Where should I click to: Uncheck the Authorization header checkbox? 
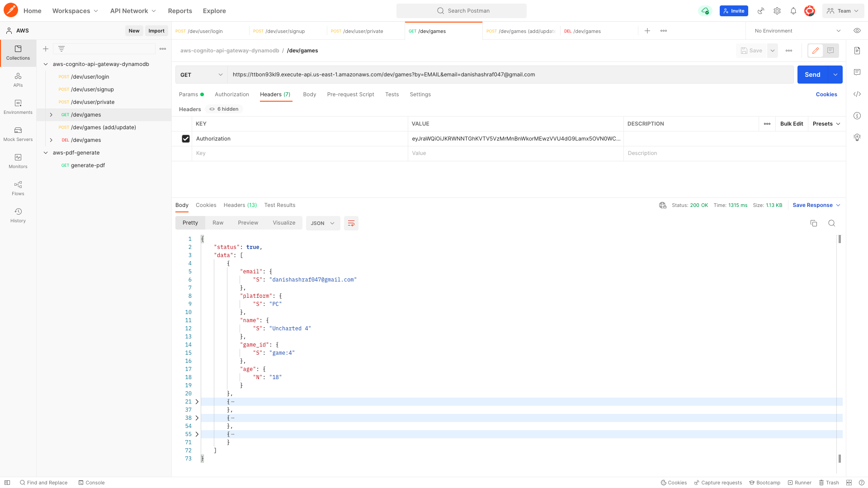[186, 139]
